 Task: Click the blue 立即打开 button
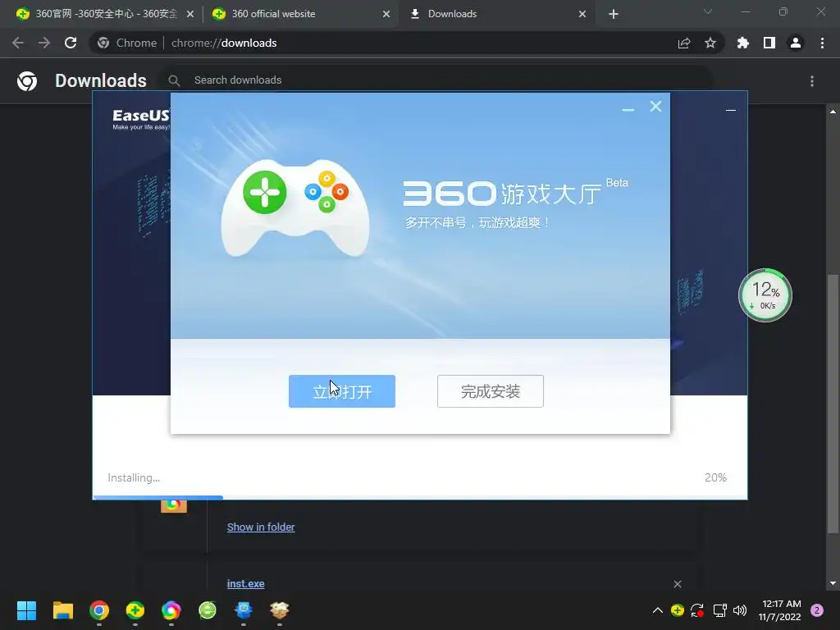click(x=342, y=391)
